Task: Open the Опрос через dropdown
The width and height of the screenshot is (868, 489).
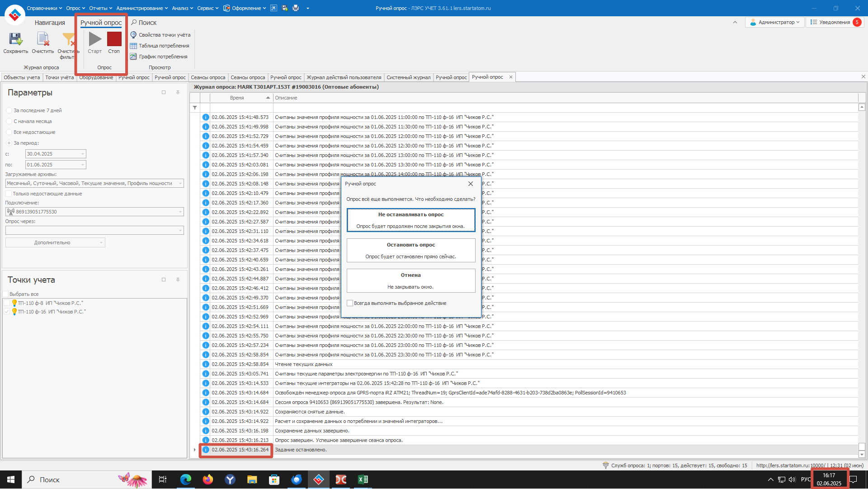Action: click(x=180, y=230)
